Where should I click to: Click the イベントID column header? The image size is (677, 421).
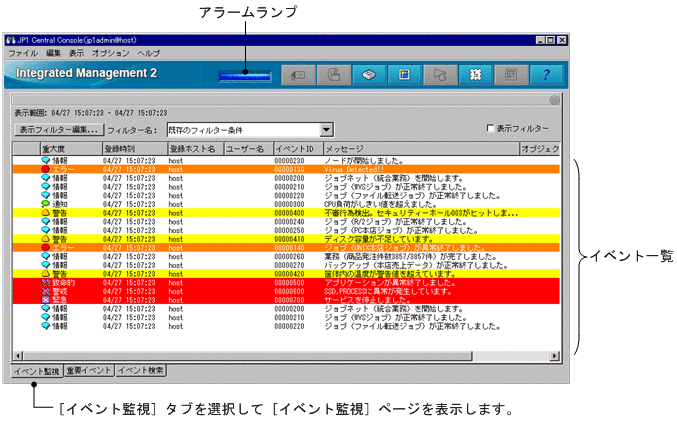point(298,149)
